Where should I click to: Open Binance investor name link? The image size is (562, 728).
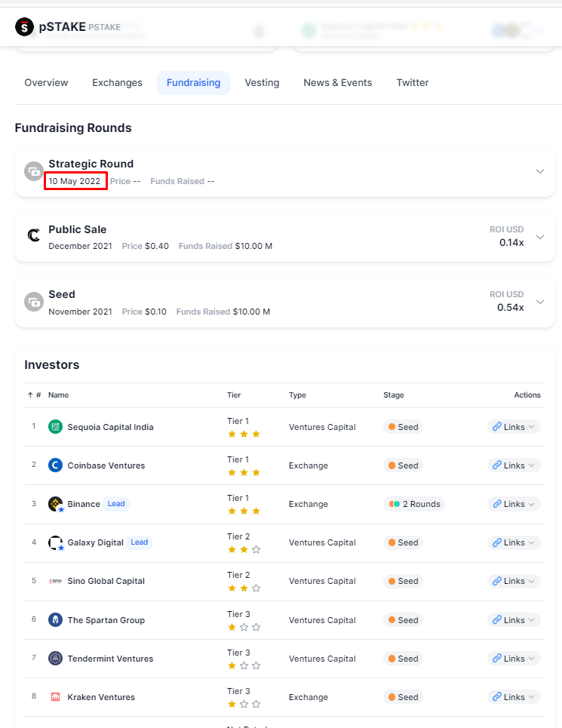[84, 504]
